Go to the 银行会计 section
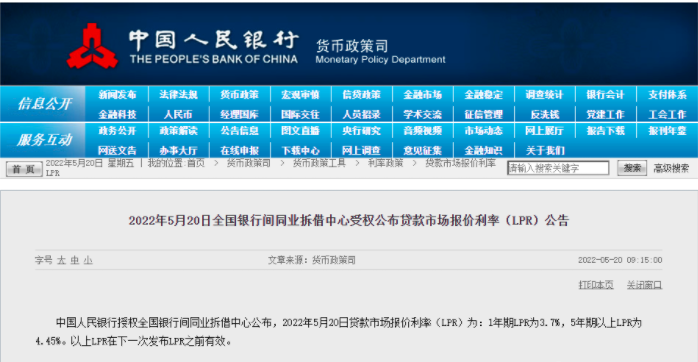 [x=605, y=95]
